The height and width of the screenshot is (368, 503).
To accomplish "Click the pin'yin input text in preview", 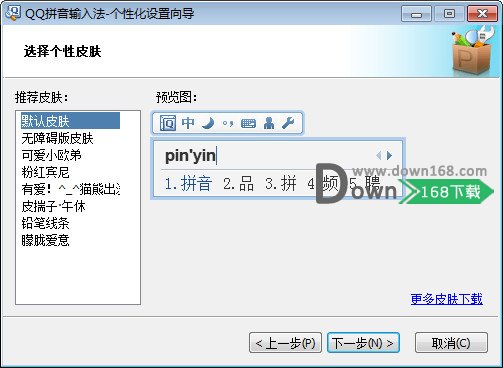I will (x=190, y=155).
